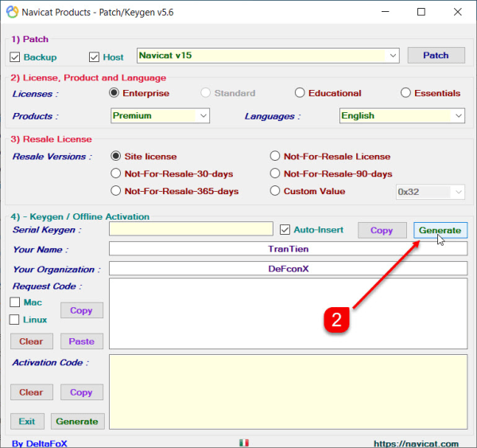The height and width of the screenshot is (448, 477).
Task: Click the Navicat app icon in title bar
Action: coord(13,12)
